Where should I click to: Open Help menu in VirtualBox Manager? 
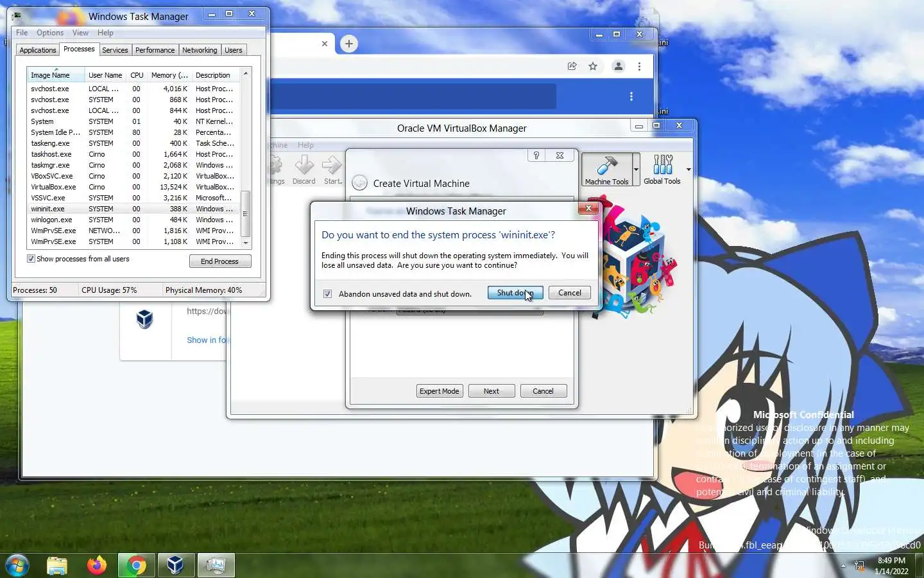(x=305, y=145)
